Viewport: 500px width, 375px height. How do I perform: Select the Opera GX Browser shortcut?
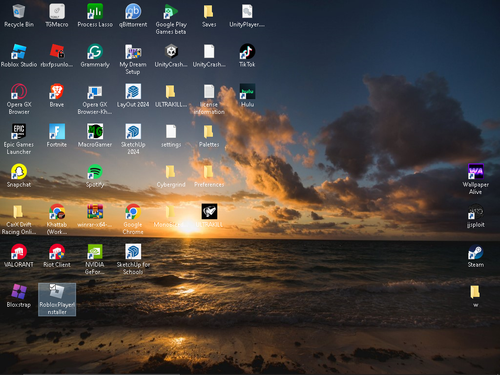(x=19, y=92)
